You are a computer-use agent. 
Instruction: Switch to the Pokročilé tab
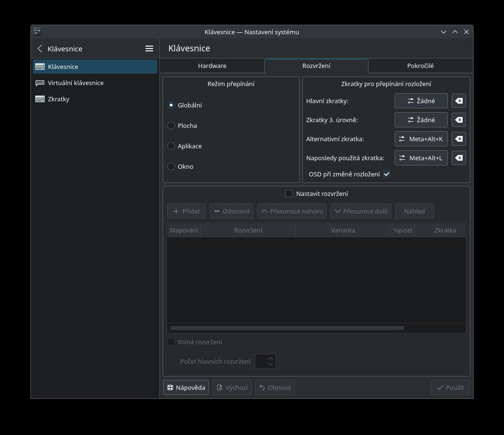[420, 66]
